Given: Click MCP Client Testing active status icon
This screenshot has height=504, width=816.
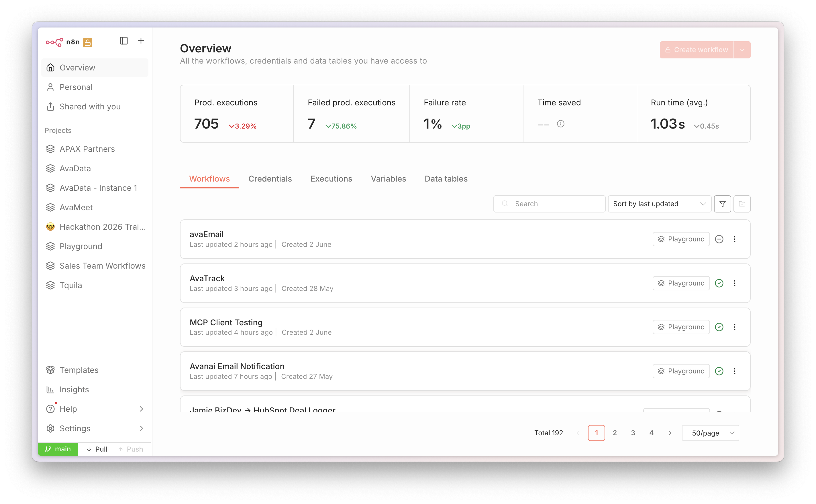Looking at the screenshot, I should point(719,327).
